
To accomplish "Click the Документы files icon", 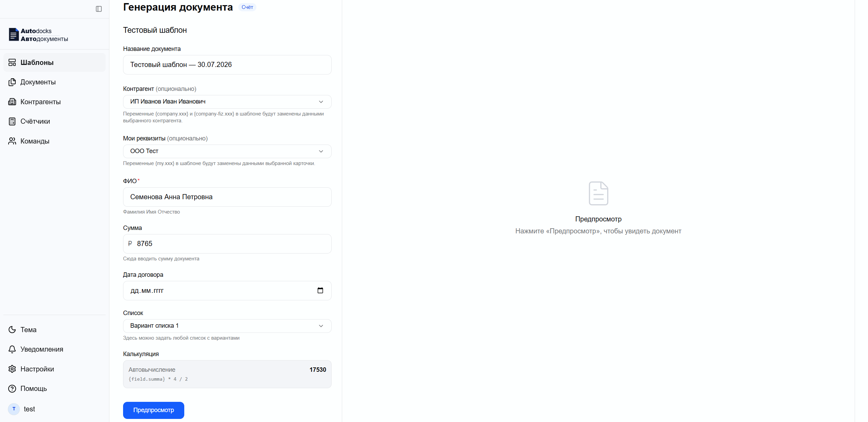I will pos(12,82).
